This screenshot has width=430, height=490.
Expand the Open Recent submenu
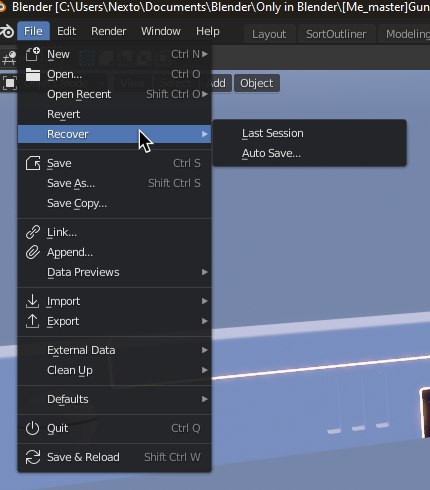click(x=115, y=94)
